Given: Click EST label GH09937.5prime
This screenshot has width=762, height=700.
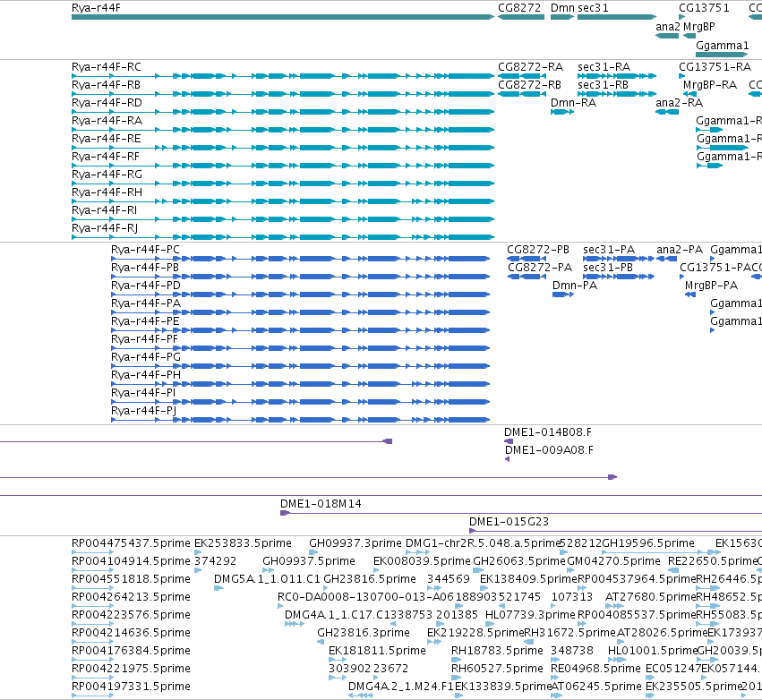Looking at the screenshot, I should coord(309,561).
